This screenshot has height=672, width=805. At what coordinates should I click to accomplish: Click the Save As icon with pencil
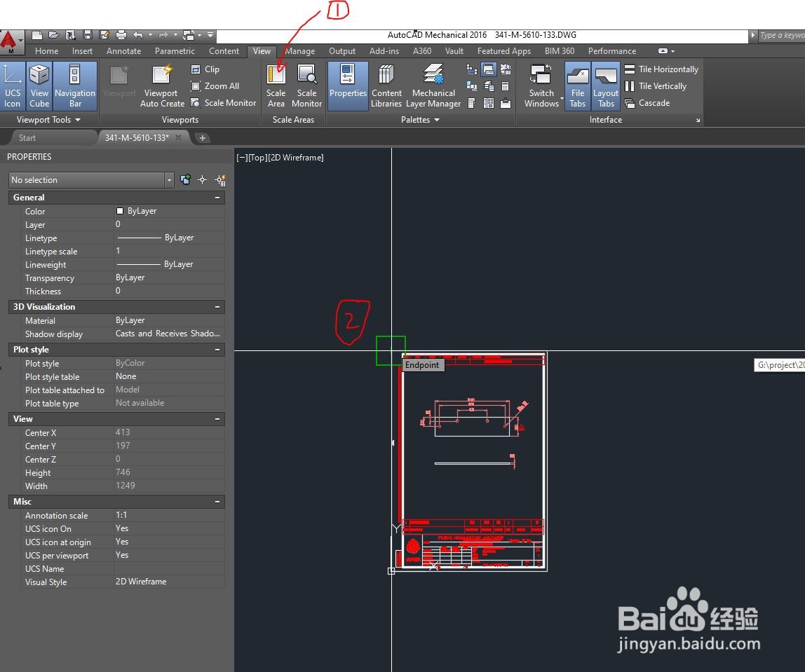(x=104, y=35)
